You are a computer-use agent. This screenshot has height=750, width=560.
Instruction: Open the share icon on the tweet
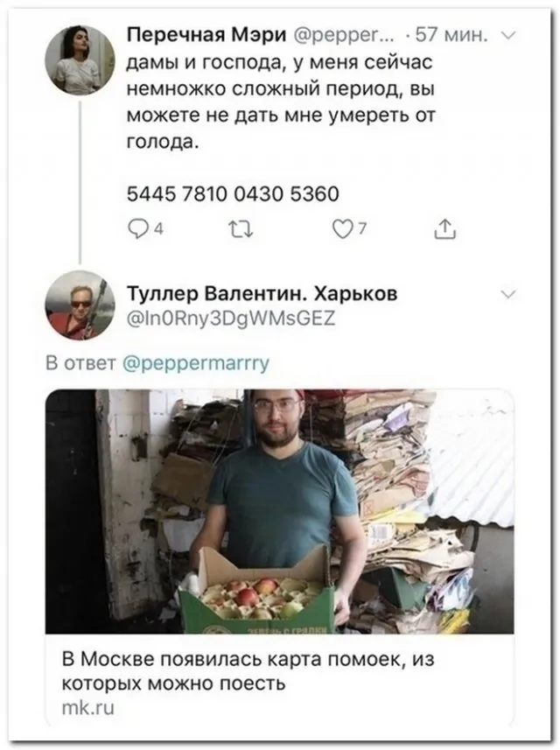point(444,229)
